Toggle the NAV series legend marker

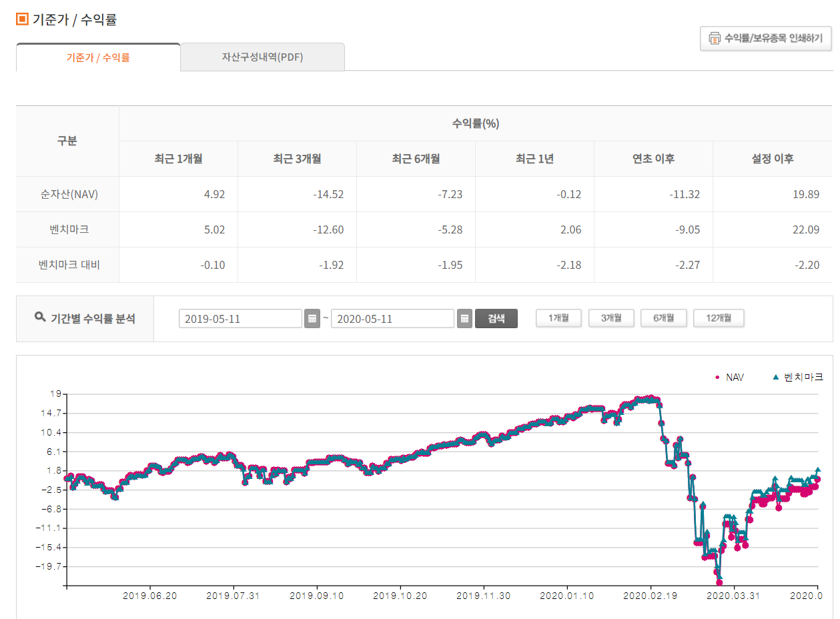[717, 378]
